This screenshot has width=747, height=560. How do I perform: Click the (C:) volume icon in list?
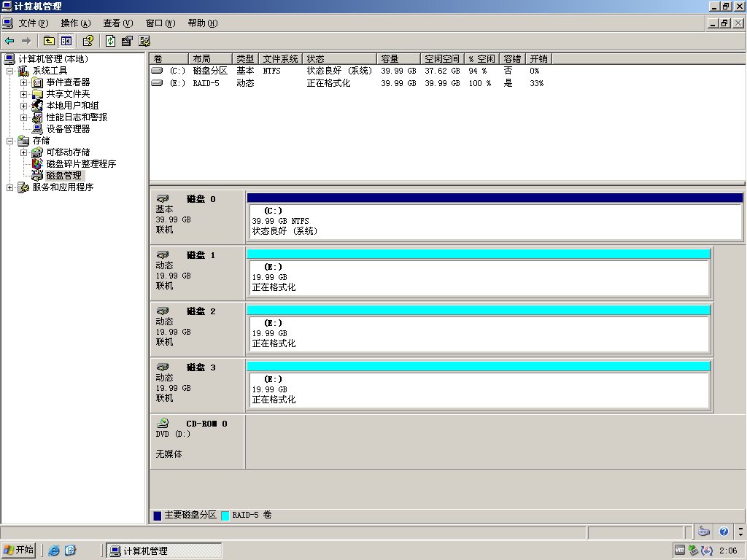click(x=157, y=71)
